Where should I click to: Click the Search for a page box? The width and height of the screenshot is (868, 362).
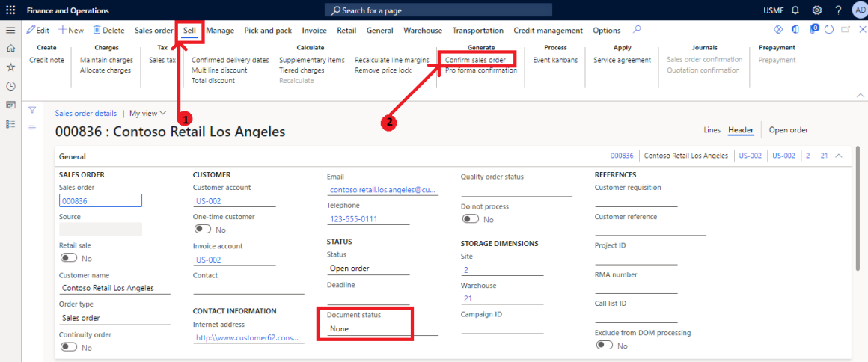point(438,10)
